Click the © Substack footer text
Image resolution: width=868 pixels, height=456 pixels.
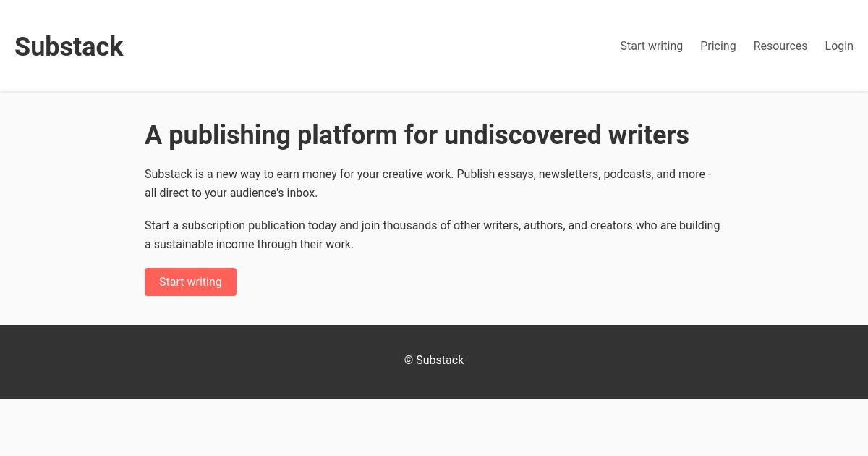point(434,360)
